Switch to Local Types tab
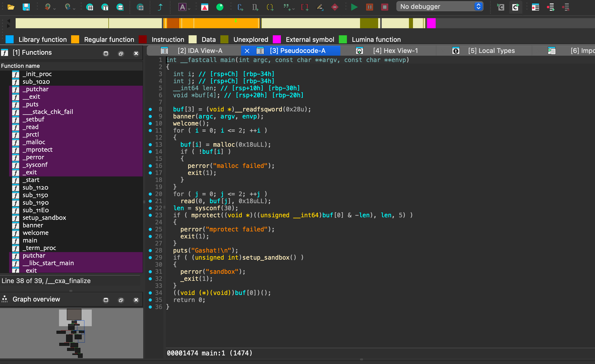 point(491,51)
